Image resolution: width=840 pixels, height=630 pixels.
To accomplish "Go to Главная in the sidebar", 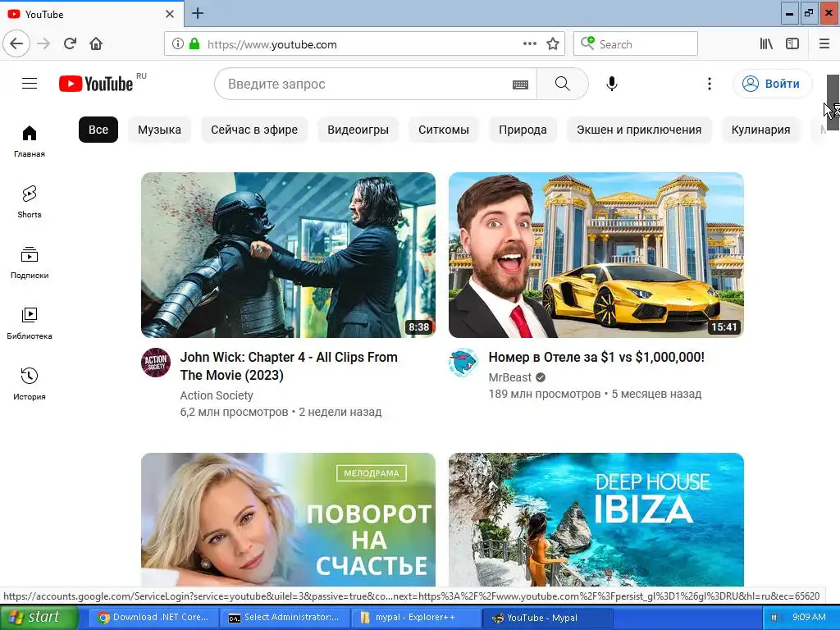I will tap(30, 141).
